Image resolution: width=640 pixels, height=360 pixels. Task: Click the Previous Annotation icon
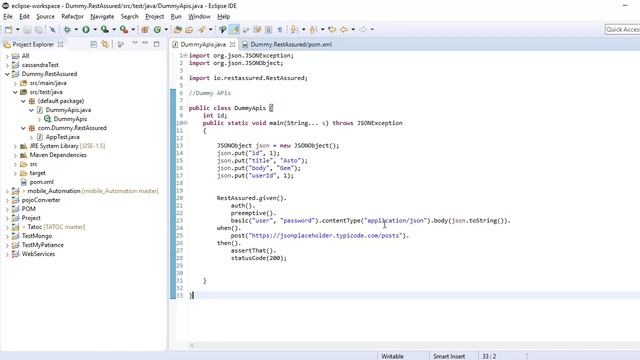313,29
